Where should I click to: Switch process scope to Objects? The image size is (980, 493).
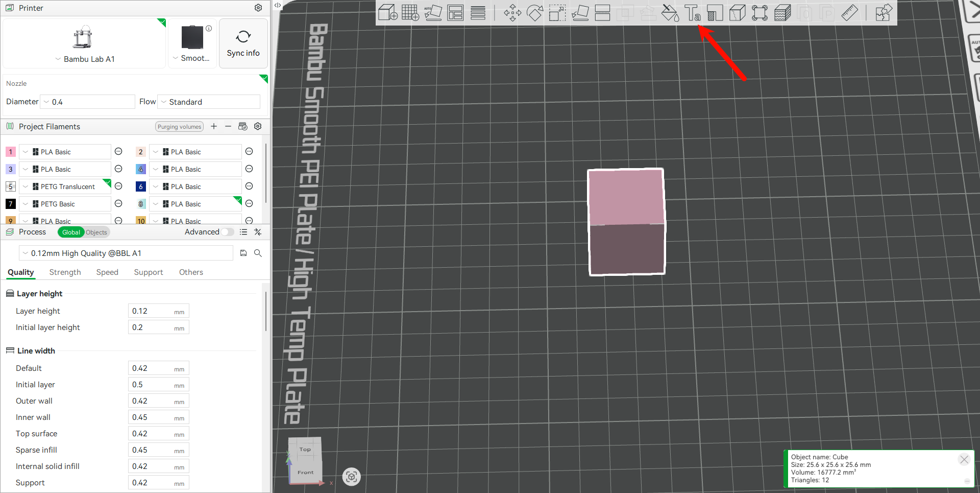pos(96,232)
